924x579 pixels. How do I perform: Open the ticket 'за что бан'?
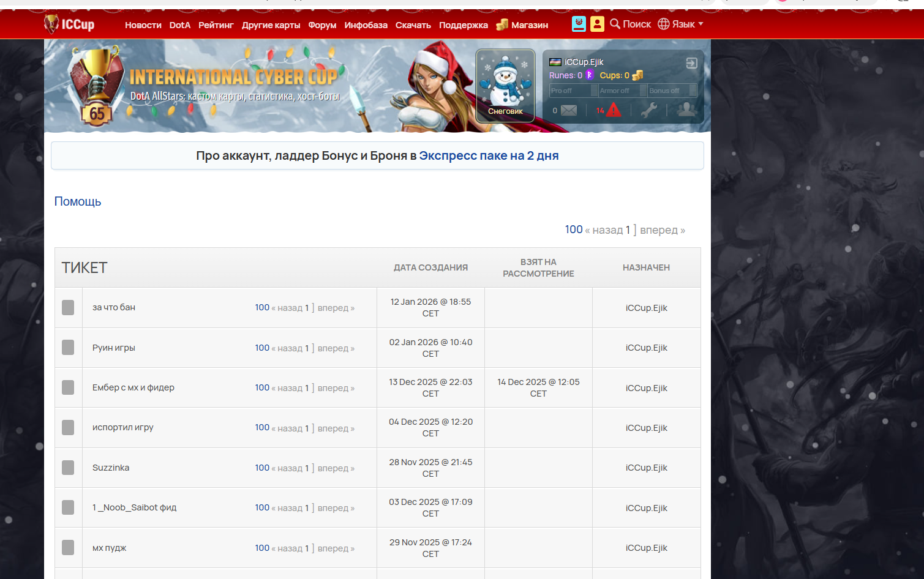114,307
